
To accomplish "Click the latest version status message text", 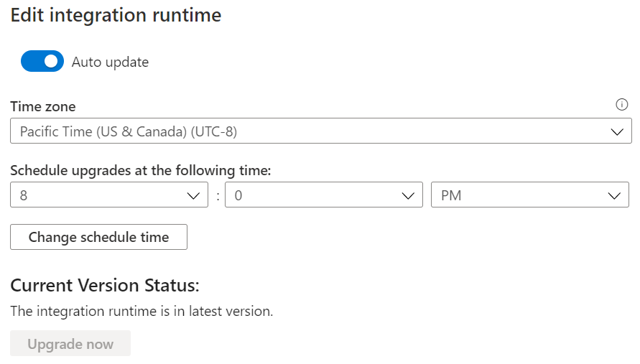I will point(142,312).
